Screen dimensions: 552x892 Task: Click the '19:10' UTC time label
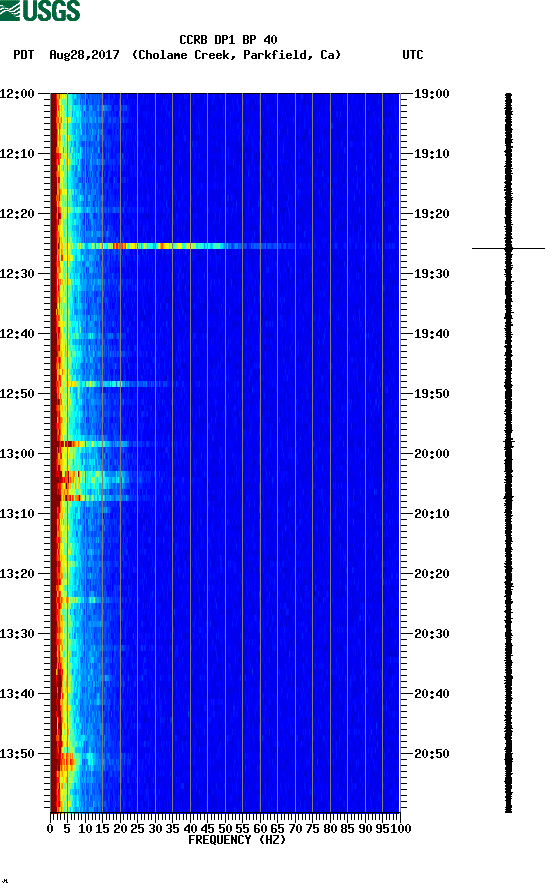431,154
